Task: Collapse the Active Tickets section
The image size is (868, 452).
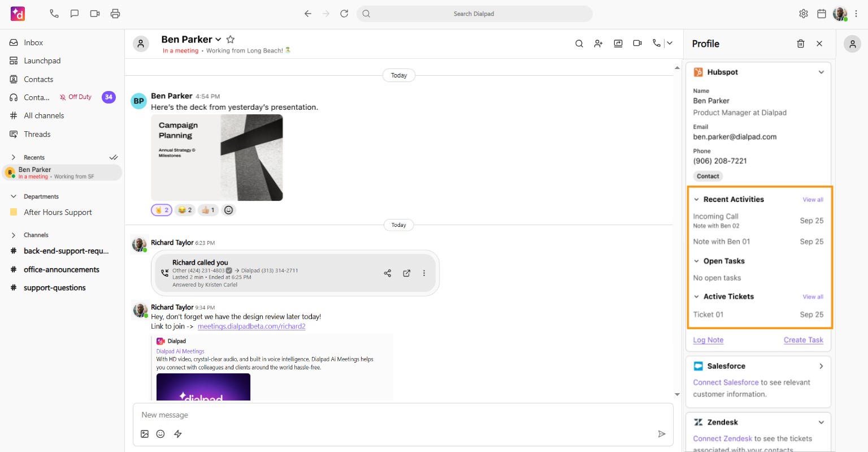Action: 697,296
